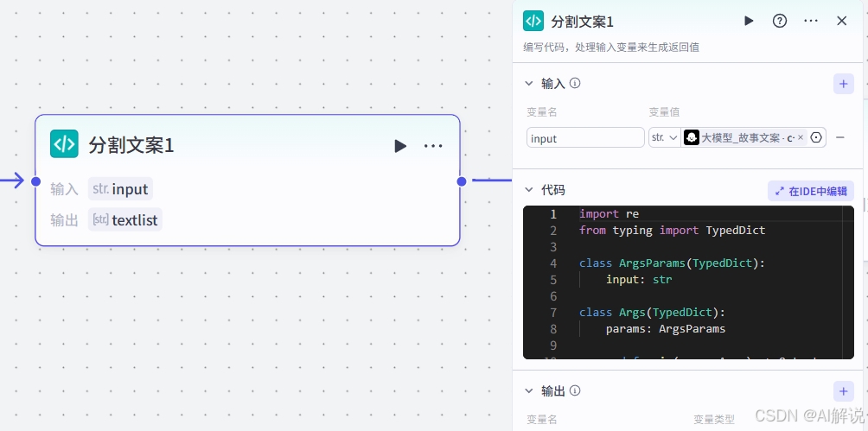This screenshot has width=868, height=431.
Task: Click the node's right output connection port
Action: 462,181
